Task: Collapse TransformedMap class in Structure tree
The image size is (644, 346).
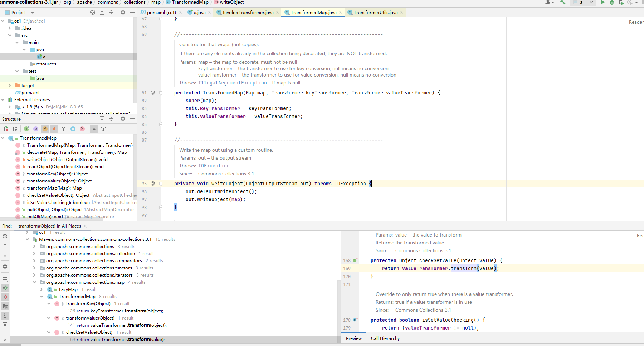Action: pyautogui.click(x=3, y=138)
